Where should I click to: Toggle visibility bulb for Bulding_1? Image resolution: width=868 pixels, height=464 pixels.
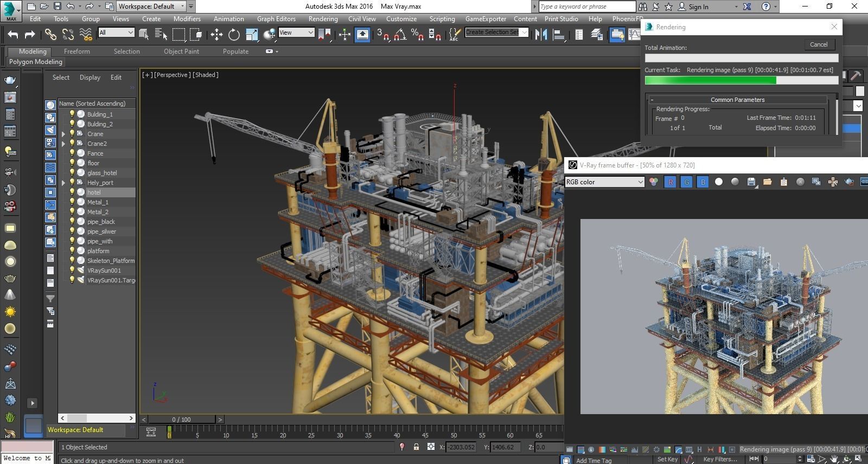pos(72,114)
